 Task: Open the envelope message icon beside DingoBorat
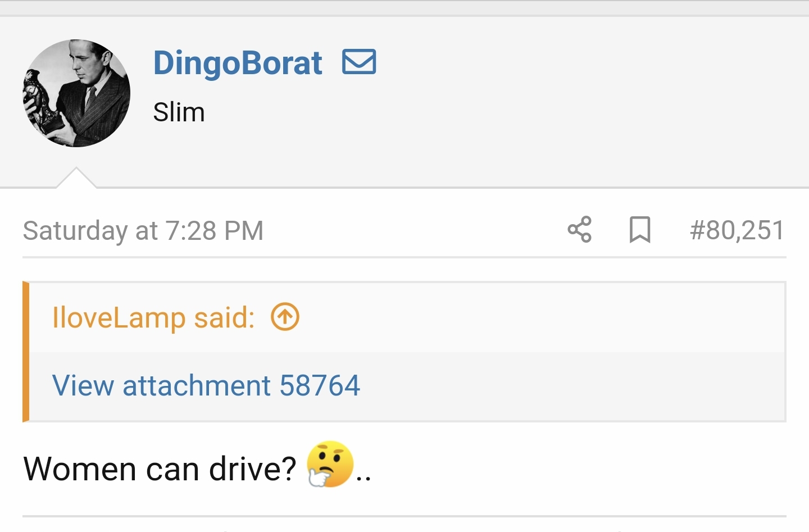click(x=359, y=62)
